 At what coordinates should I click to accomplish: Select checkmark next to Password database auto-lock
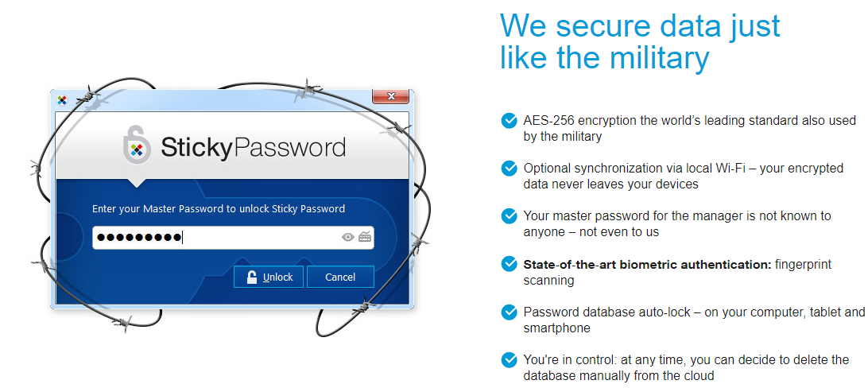(x=509, y=312)
